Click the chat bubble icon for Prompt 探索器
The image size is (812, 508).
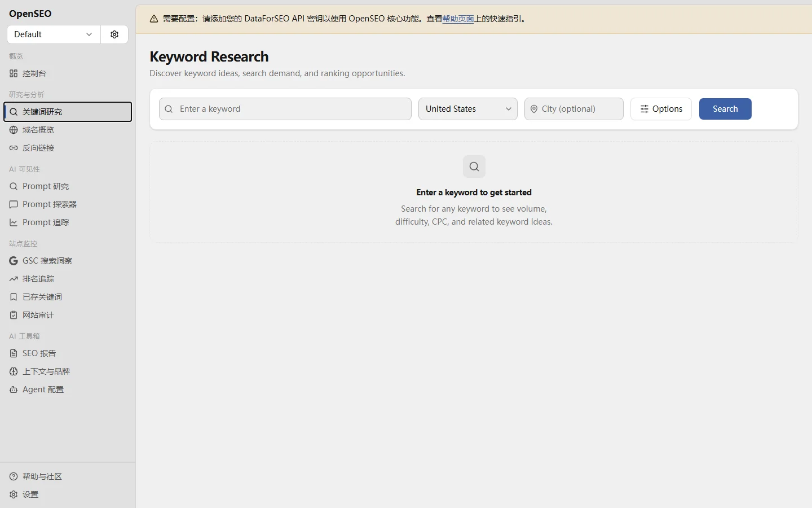click(x=14, y=204)
